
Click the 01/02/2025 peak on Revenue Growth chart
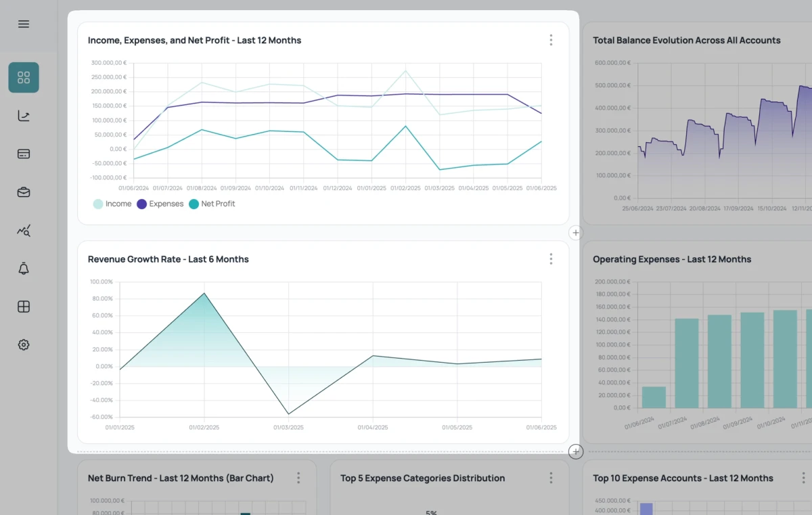(x=204, y=294)
